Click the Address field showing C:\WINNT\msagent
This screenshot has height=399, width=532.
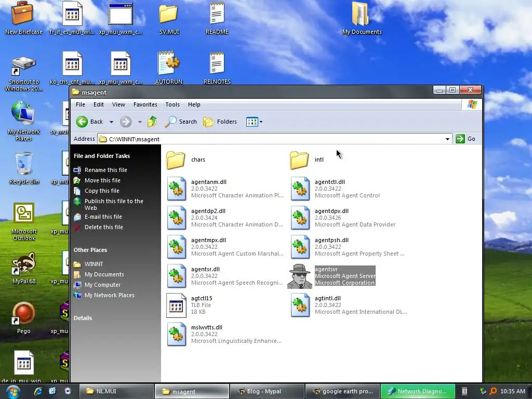pos(274,139)
